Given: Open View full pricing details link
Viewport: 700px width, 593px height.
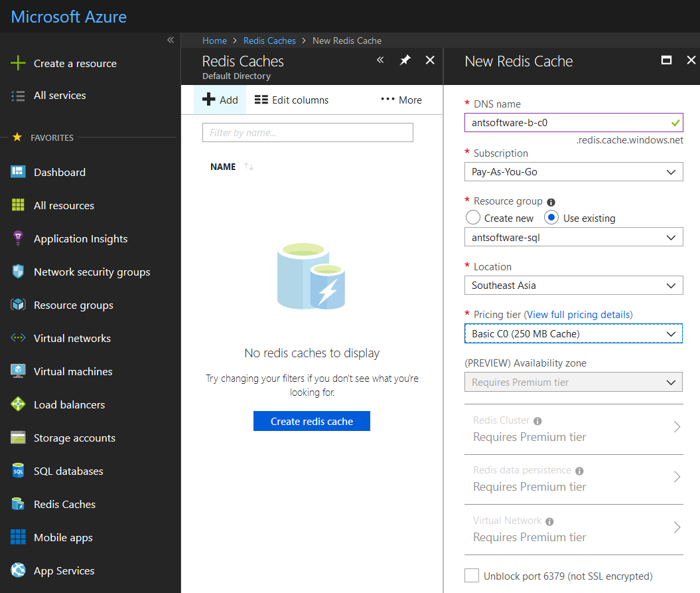Looking at the screenshot, I should pos(578,315).
